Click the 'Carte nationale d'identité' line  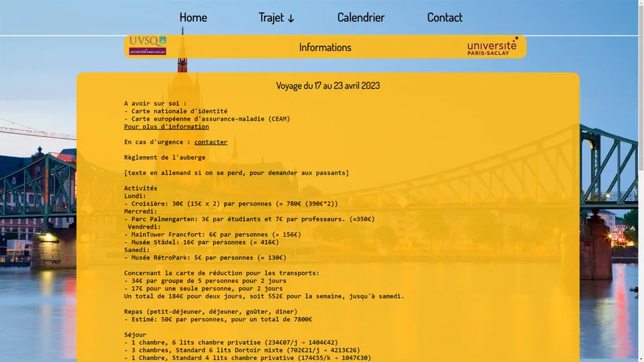(176, 111)
